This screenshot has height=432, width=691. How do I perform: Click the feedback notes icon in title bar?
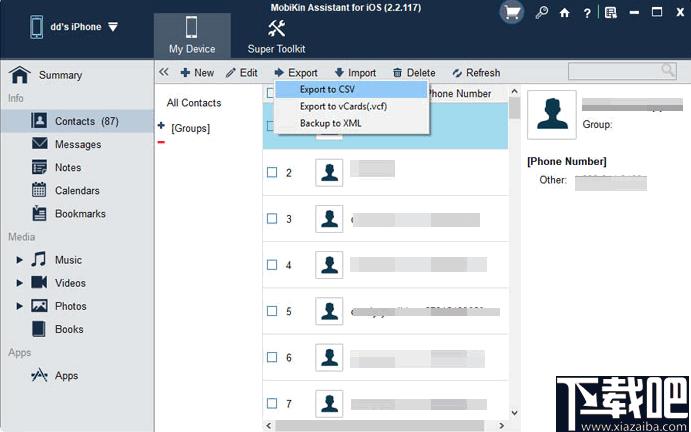pos(611,13)
